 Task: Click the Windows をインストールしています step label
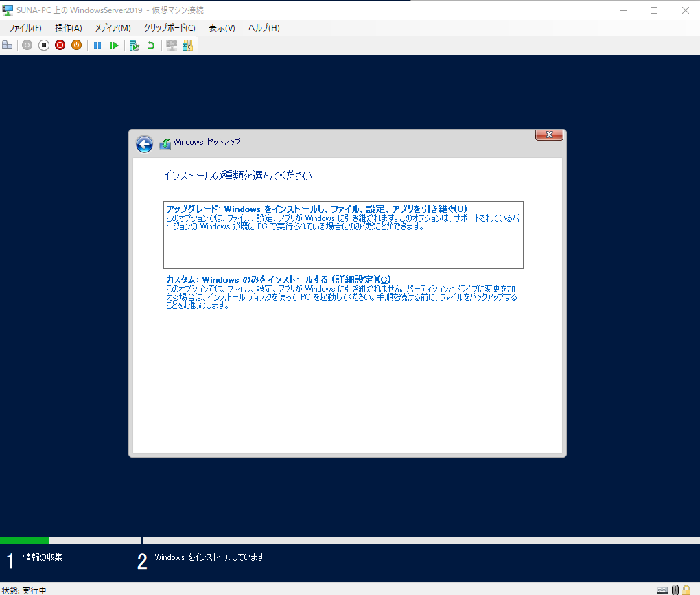click(209, 557)
